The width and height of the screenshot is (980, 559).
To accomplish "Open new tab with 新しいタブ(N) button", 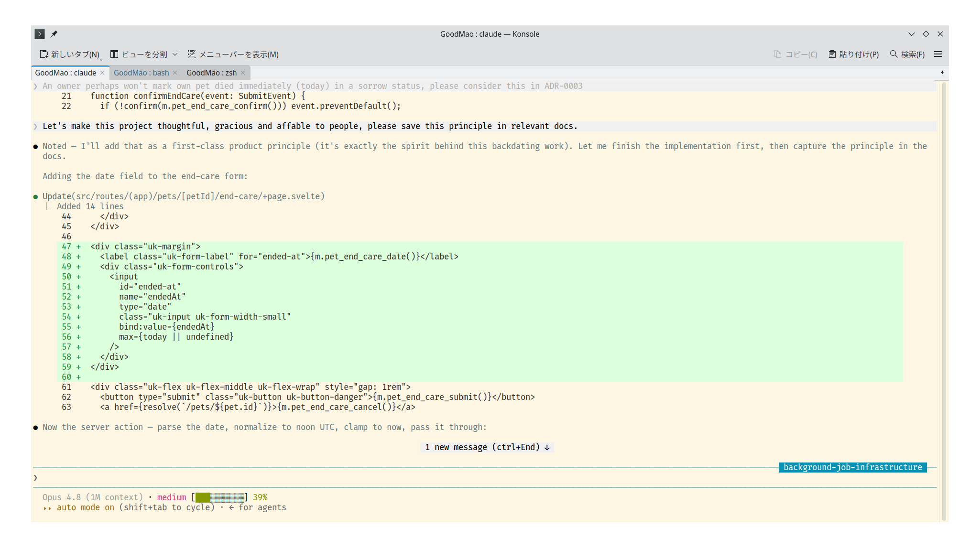I will (x=70, y=54).
